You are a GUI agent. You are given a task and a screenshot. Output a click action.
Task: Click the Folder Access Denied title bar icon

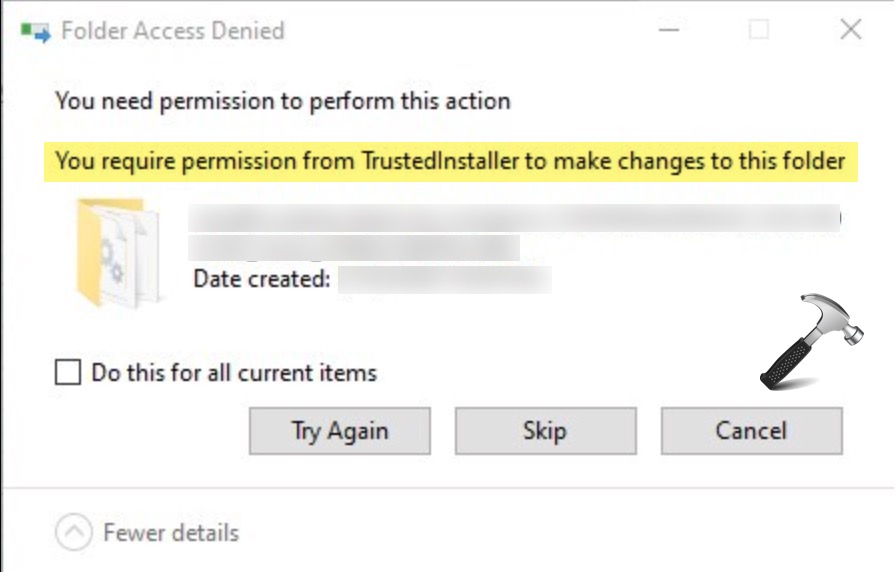click(34, 31)
